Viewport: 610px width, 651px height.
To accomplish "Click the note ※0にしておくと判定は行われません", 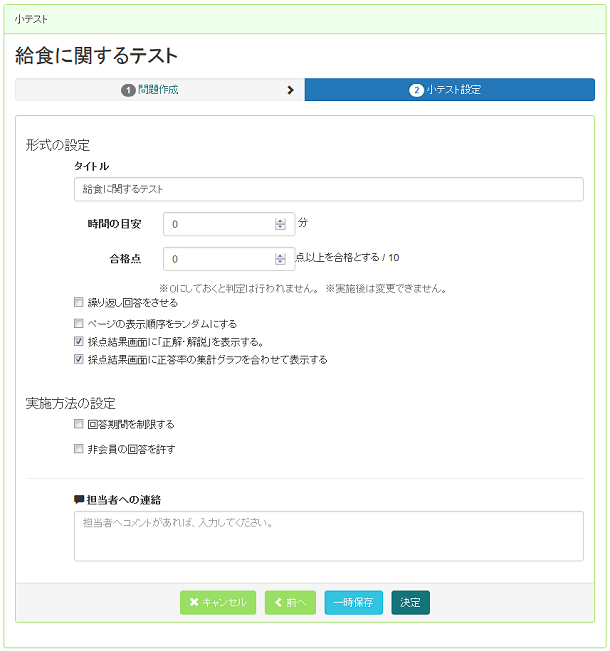I will 240,288.
